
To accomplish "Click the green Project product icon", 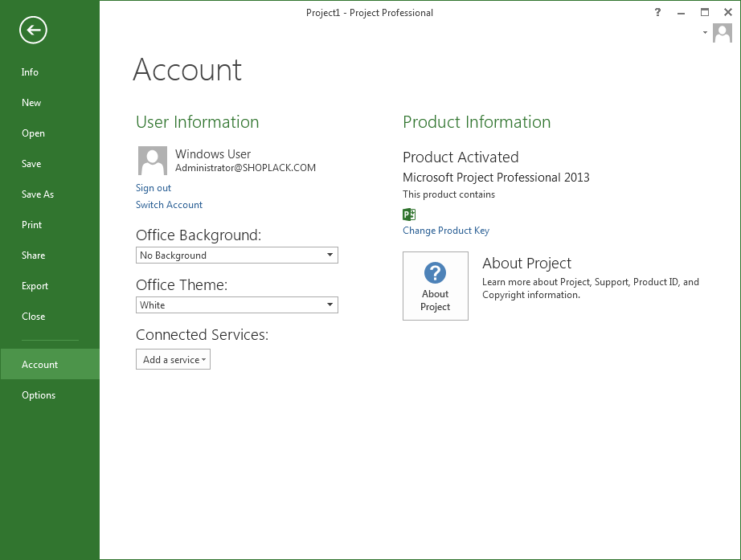I will point(409,215).
